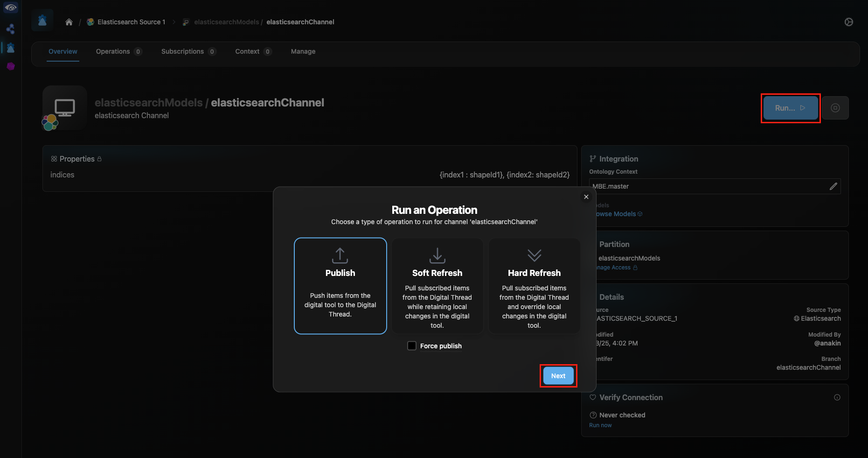Open the Subscriptions tab
This screenshot has height=458, width=868.
click(x=182, y=51)
